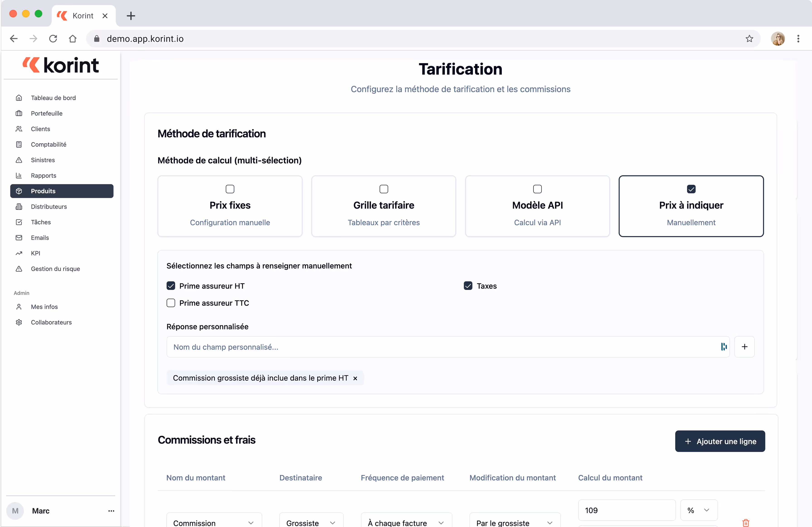This screenshot has height=527, width=812.
Task: Open the three-dot menu next to Marc
Action: coord(111,511)
